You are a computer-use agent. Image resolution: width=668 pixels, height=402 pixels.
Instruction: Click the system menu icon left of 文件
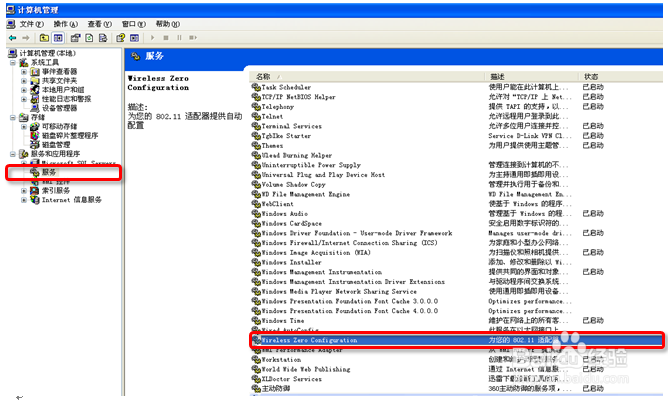pos(11,24)
